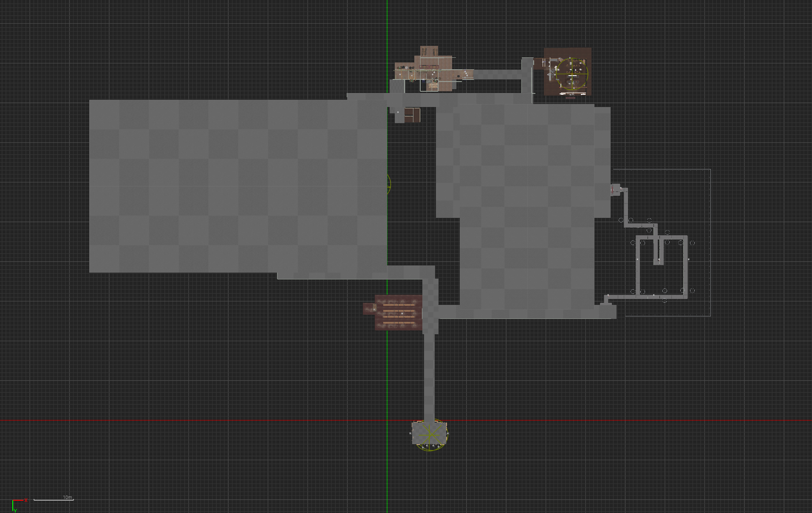Select the yellow star gizmo in the bottom room
This screenshot has height=513, width=812.
[x=430, y=434]
